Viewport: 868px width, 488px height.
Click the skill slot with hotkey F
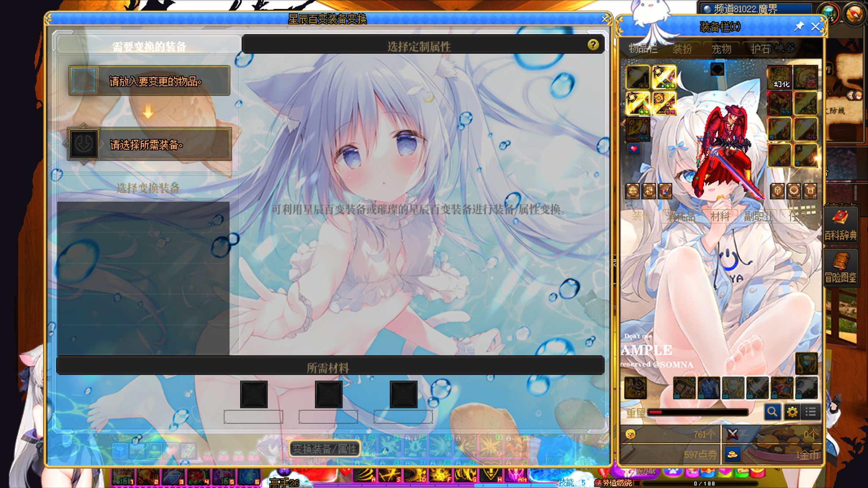441,475
